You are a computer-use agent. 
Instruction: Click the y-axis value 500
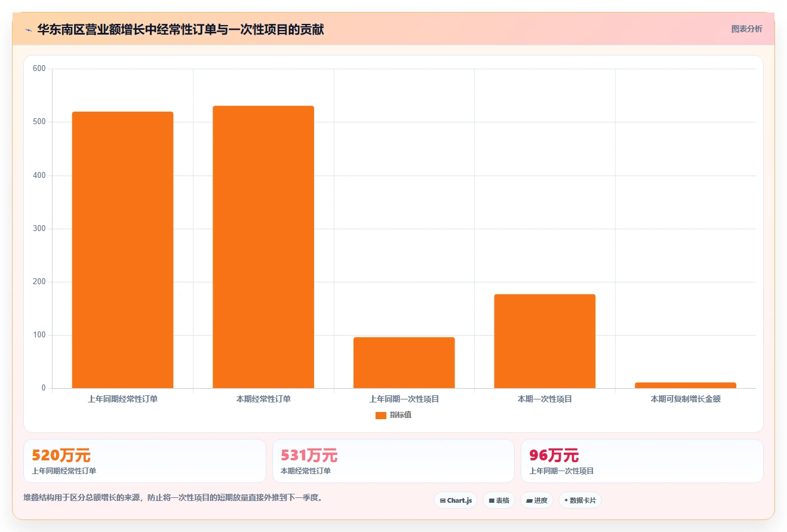point(39,122)
